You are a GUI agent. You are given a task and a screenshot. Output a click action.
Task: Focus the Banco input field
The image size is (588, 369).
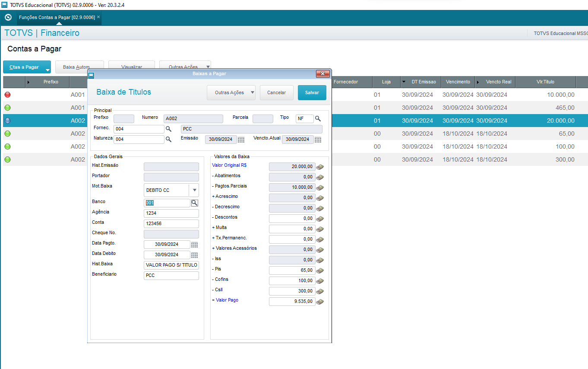coord(167,203)
